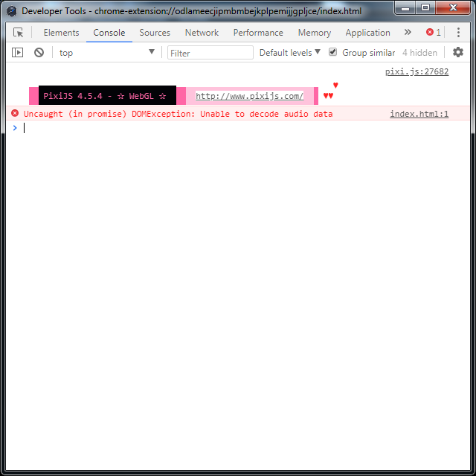Open the DevTools three-dot customize menu
The height and width of the screenshot is (476, 476).
pyautogui.click(x=458, y=32)
